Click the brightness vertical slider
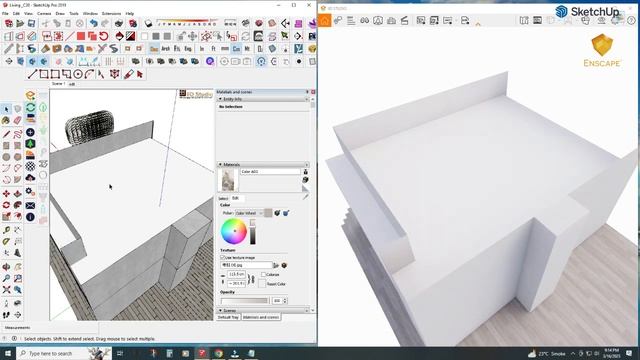 coord(253,232)
